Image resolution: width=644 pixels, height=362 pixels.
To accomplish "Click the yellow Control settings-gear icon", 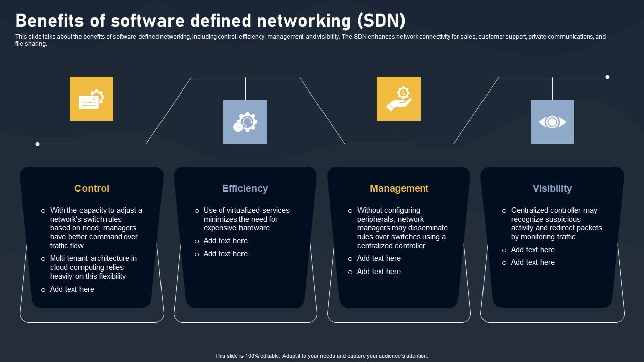I will [92, 99].
